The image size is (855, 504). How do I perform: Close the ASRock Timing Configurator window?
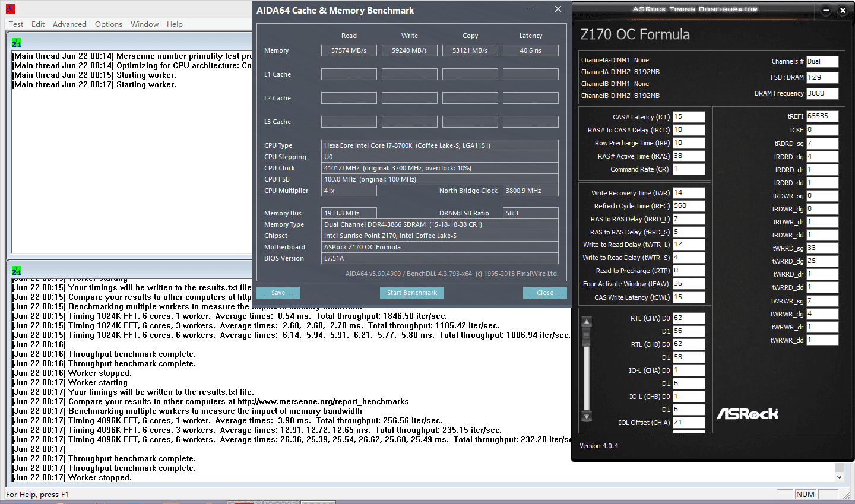tap(843, 10)
